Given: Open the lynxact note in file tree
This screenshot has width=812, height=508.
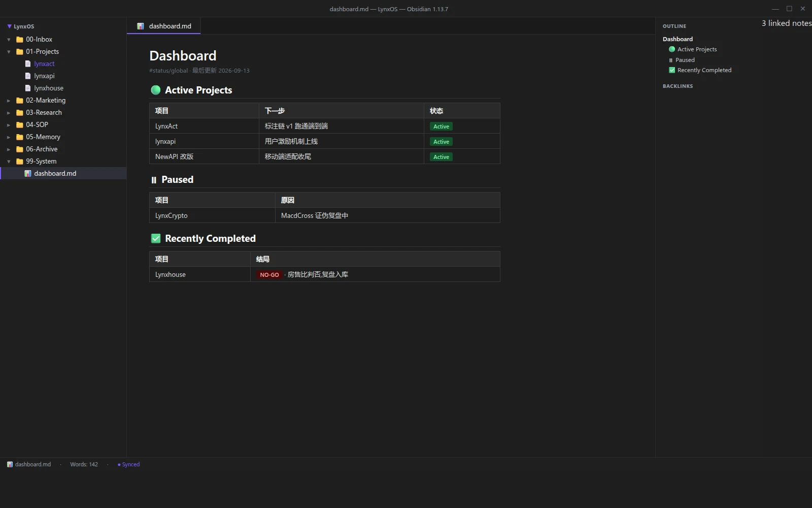Looking at the screenshot, I should tap(44, 64).
